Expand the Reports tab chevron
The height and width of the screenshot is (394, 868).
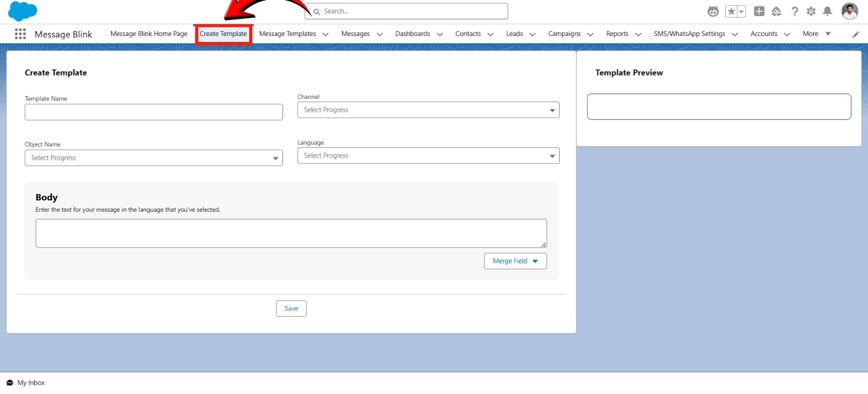[638, 34]
